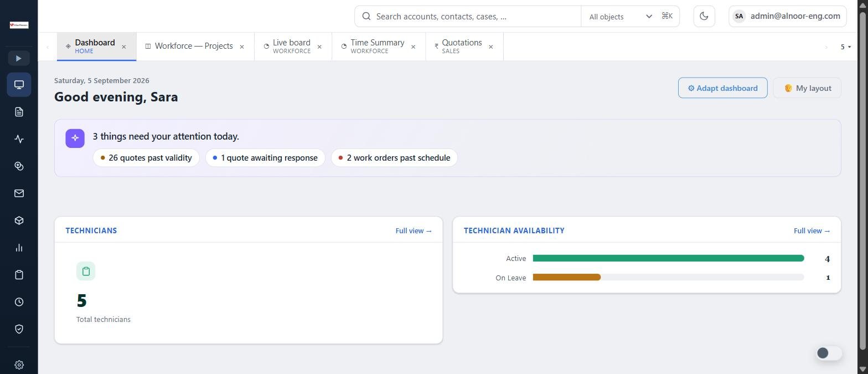This screenshot has width=868, height=374.
Task: Click the green clipboard icon in Technicians
Action: 86,271
